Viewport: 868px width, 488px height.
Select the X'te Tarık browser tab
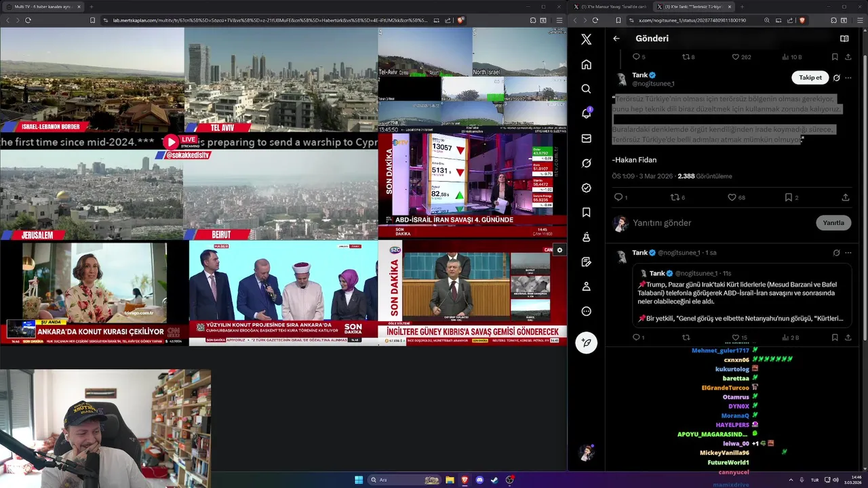click(693, 7)
